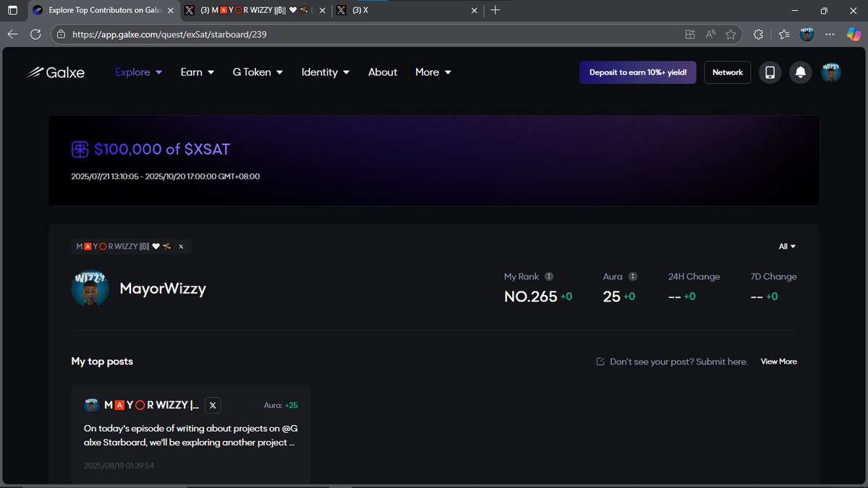Click the 7D Change label
The height and width of the screenshot is (488, 868).
(774, 276)
